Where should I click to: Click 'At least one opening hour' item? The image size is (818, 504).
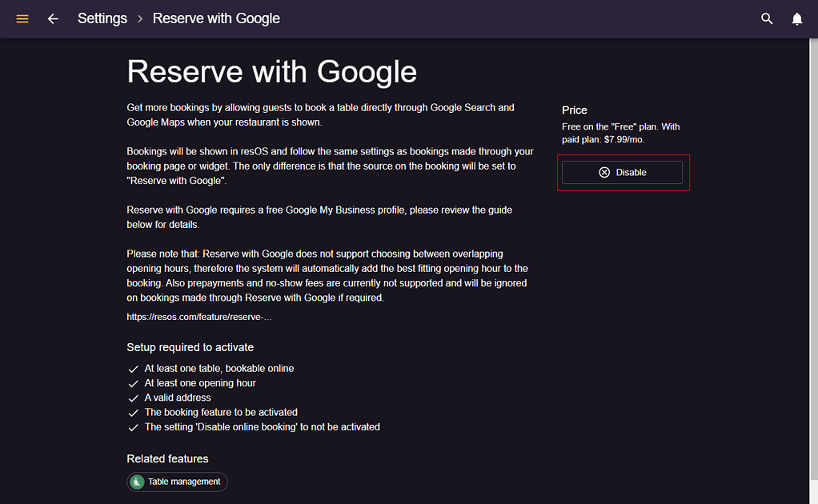[200, 383]
